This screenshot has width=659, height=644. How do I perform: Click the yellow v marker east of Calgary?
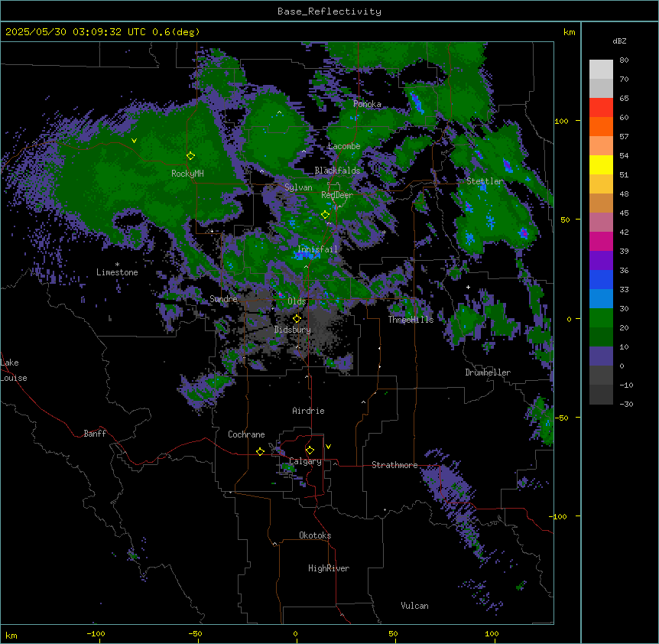[328, 447]
